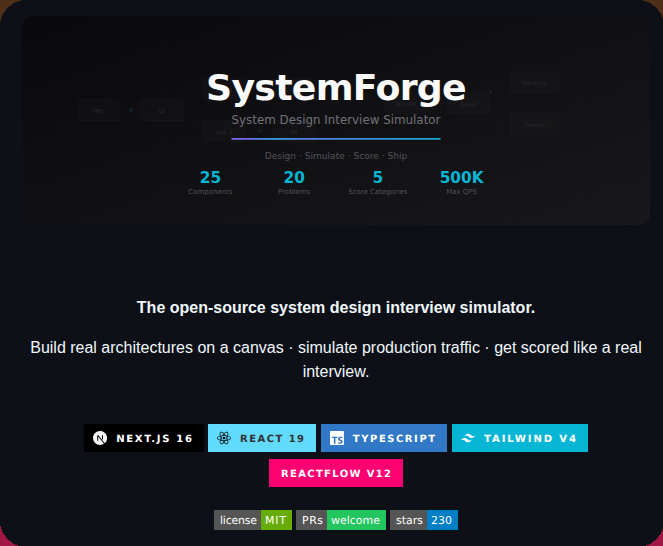
Task: Click the SystemForge title
Action: point(336,88)
